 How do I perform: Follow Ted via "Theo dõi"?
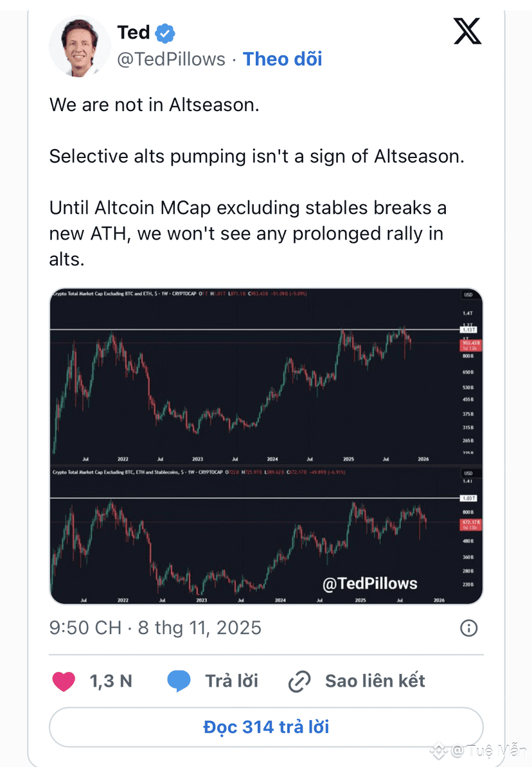click(282, 59)
